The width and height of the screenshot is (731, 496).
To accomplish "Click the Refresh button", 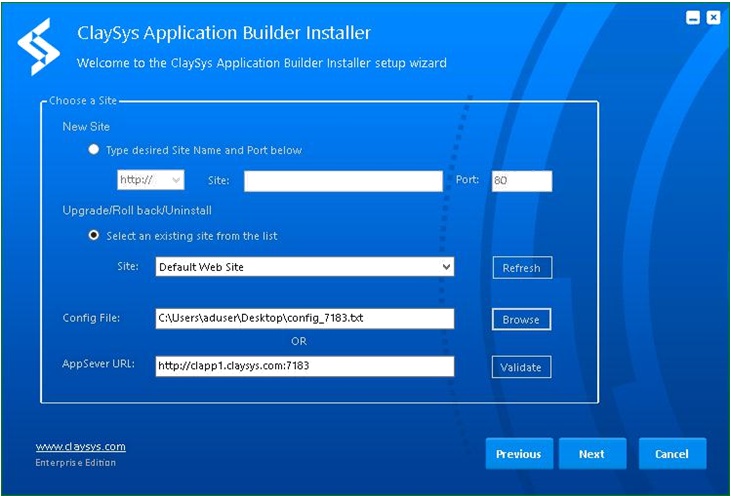I will (x=522, y=268).
